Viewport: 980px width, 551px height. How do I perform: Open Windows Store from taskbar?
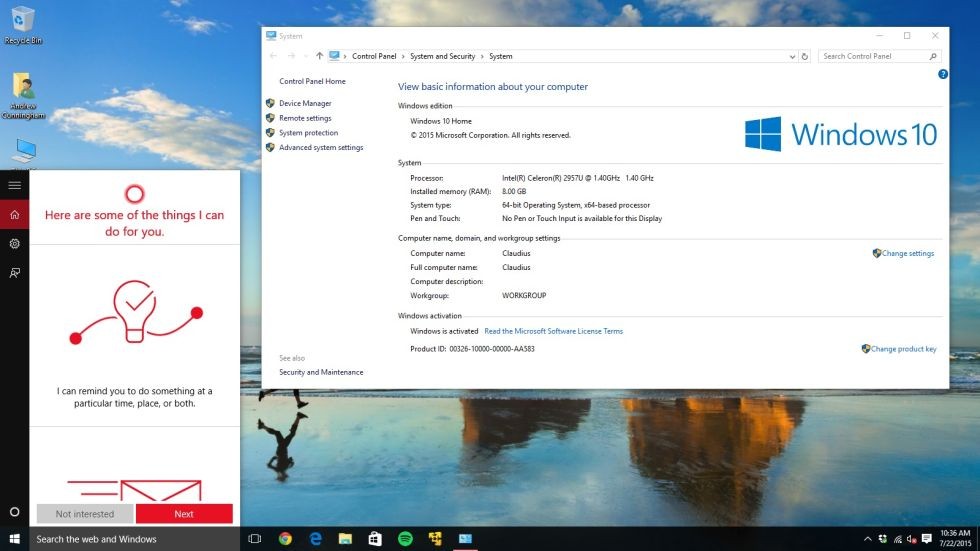[375, 539]
